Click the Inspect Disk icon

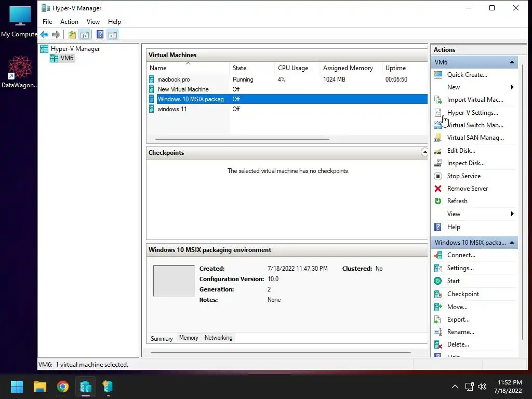[438, 163]
